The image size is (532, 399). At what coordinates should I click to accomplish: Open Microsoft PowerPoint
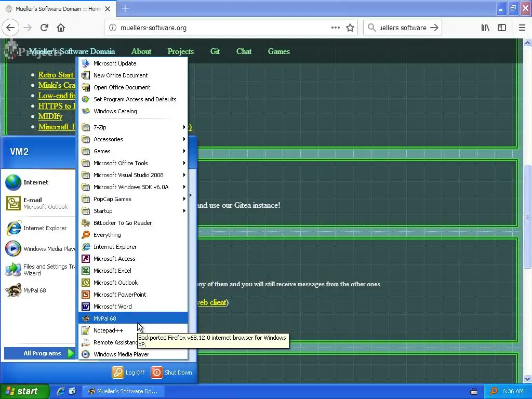click(x=134, y=295)
